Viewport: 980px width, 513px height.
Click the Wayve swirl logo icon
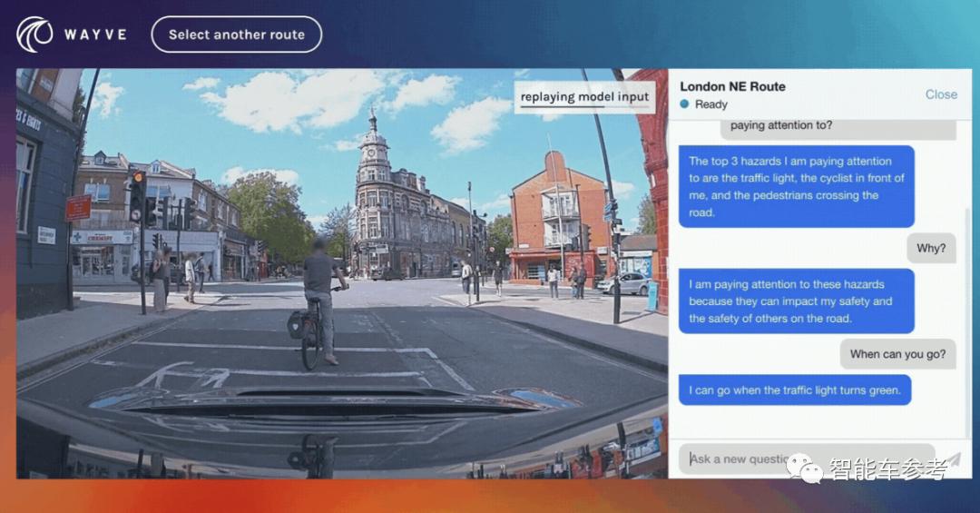click(34, 35)
